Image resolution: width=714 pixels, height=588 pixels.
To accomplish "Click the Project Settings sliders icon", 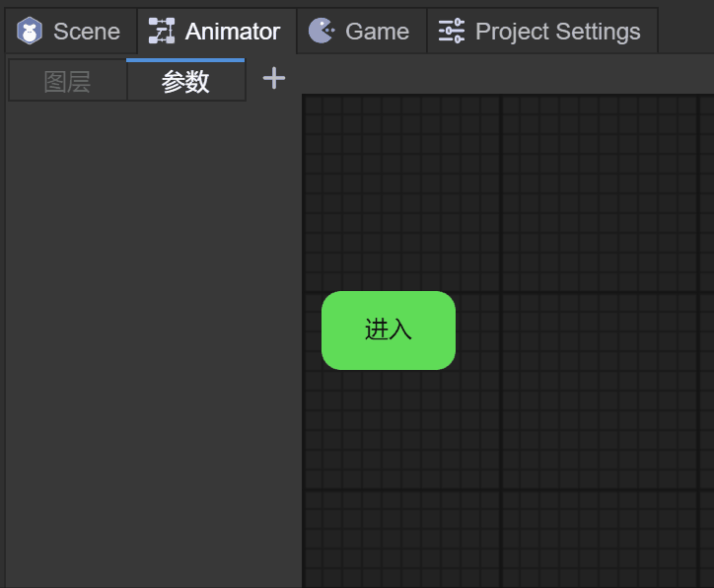I will (452, 32).
